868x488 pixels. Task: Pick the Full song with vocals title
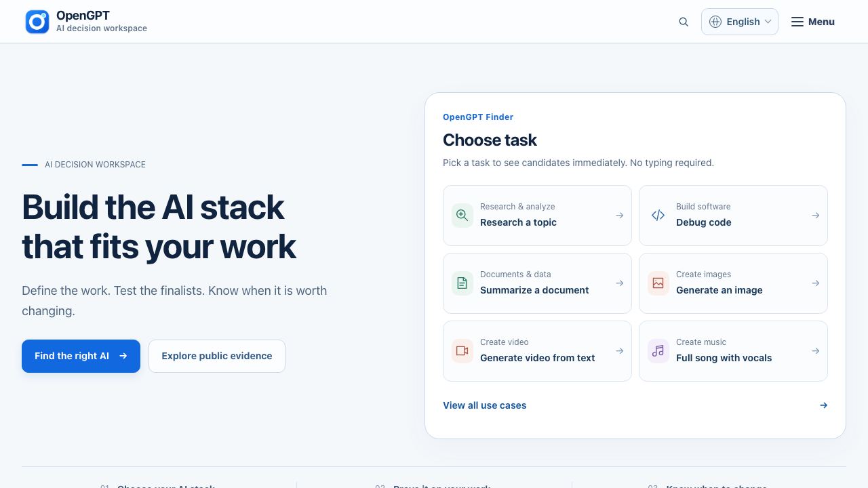(x=724, y=358)
